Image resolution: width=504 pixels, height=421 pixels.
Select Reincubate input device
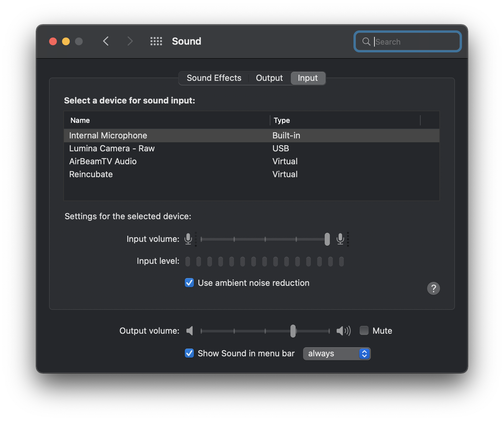coord(252,174)
